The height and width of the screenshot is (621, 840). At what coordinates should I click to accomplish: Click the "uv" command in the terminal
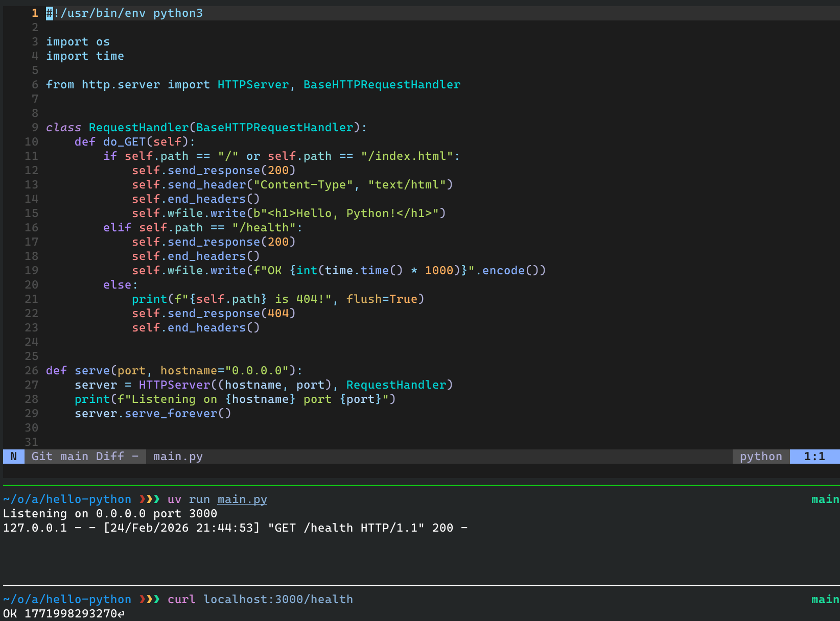tap(174, 499)
